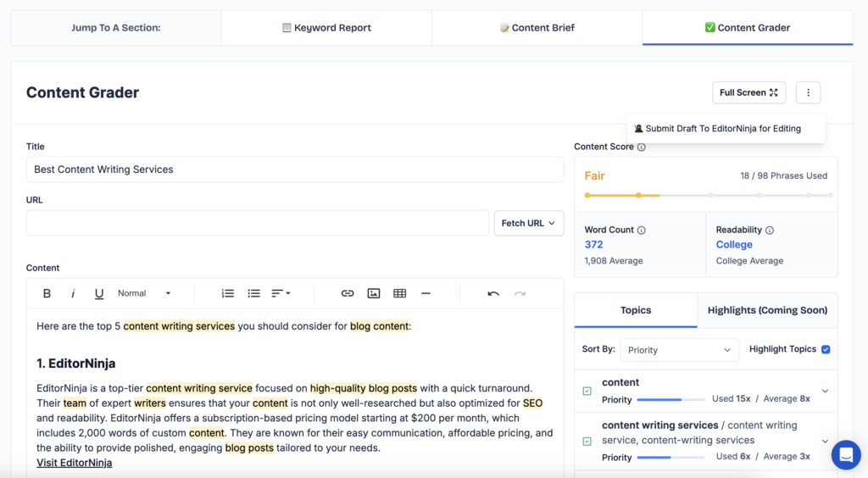Insert a bulleted list
The image size is (868, 478).
[253, 293]
